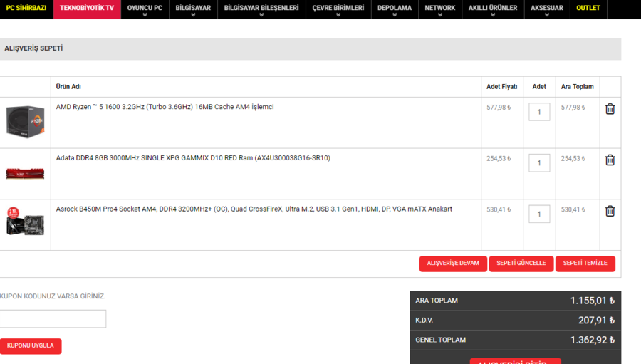This screenshot has height=364, width=641.
Task: Focus the coupon code input field
Action: (53, 318)
